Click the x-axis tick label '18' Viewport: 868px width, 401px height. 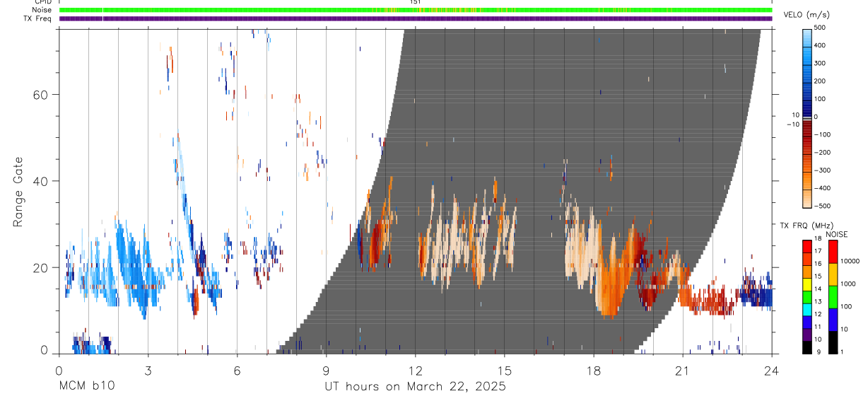click(x=594, y=371)
